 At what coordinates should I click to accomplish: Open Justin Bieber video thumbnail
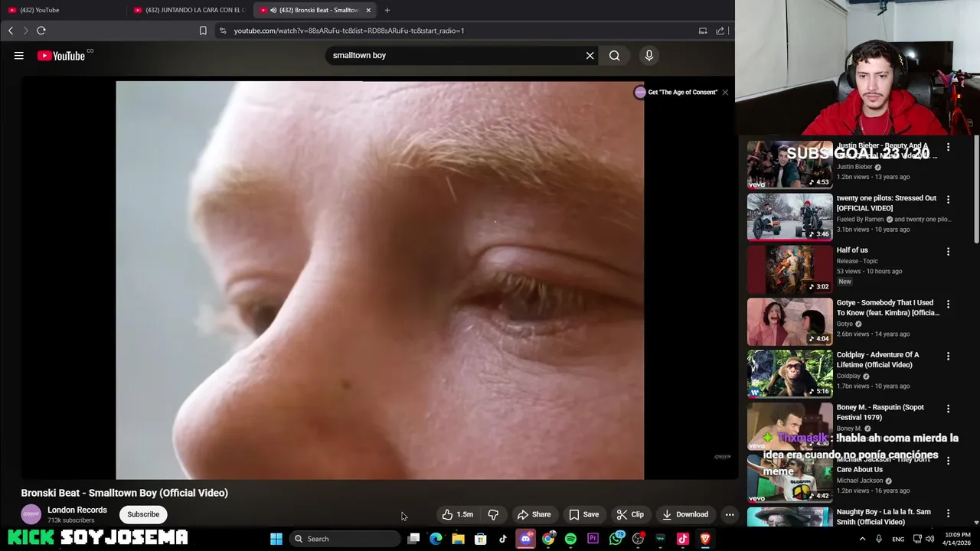point(789,165)
